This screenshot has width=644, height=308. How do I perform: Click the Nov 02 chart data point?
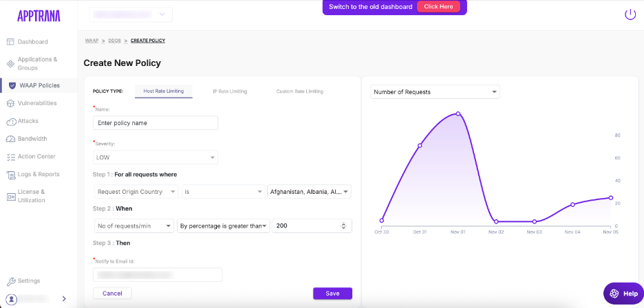click(496, 221)
